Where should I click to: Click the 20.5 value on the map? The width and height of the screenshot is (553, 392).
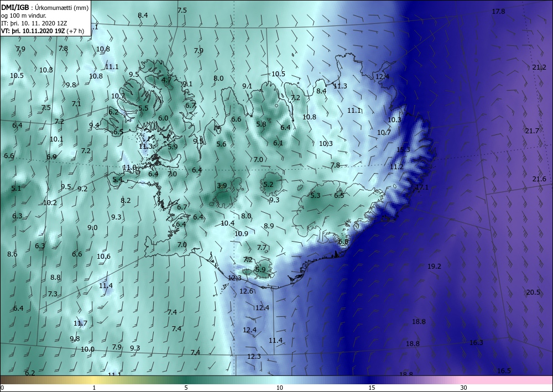click(x=533, y=292)
